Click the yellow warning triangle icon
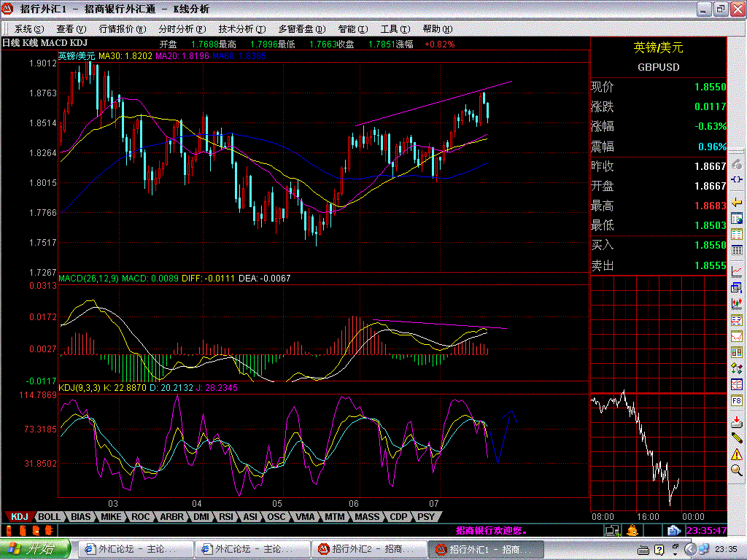747x560 pixels. (x=737, y=454)
